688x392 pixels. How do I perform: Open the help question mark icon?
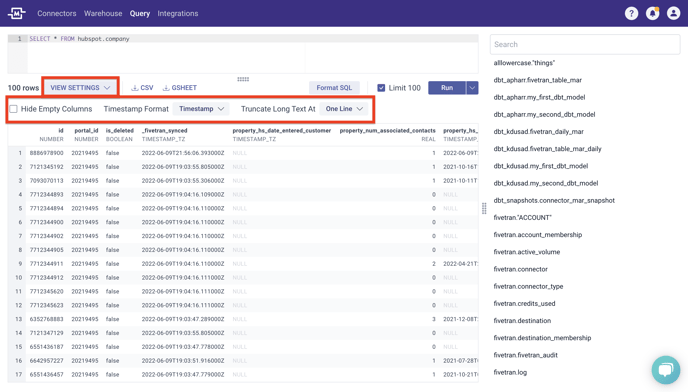[631, 14]
